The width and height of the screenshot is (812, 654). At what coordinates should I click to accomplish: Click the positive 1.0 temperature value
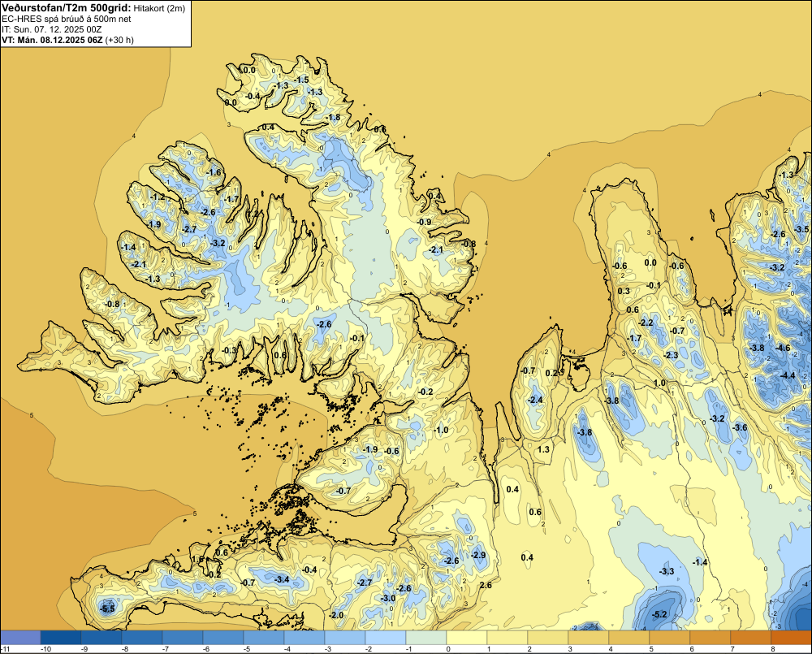point(659,383)
